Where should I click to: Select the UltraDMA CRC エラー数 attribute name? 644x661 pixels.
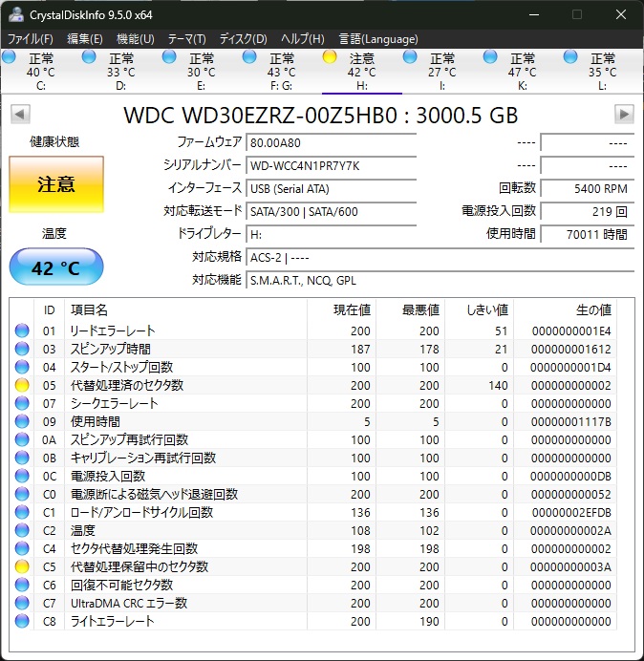pos(129,603)
